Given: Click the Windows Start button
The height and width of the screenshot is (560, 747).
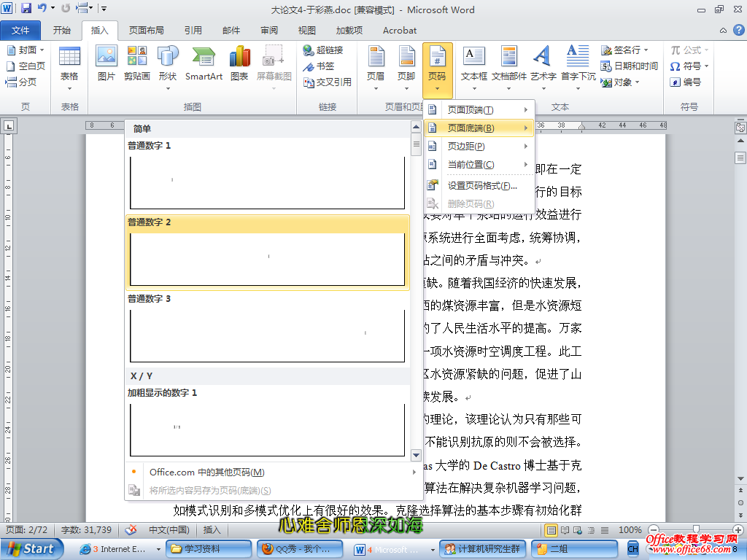Looking at the screenshot, I should [31, 549].
